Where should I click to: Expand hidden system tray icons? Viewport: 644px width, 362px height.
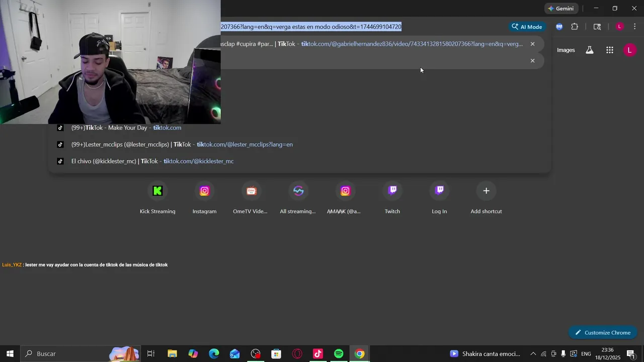click(533, 354)
